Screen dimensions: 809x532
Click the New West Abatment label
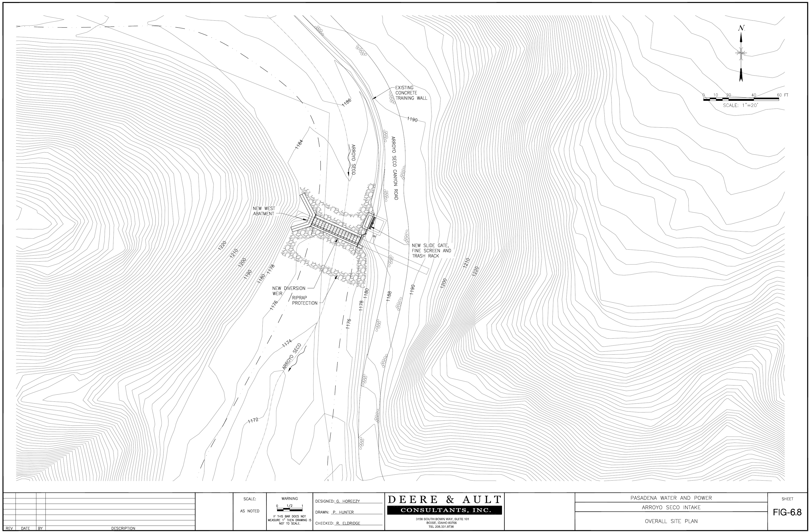tap(264, 211)
